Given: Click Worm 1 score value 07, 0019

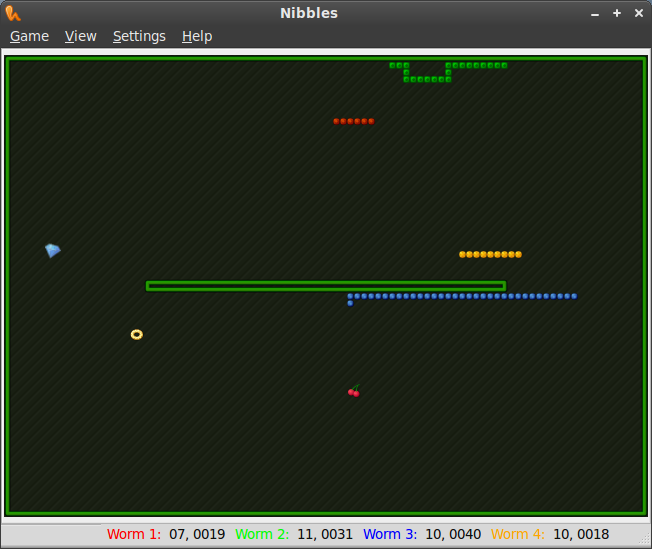Looking at the screenshot, I should click(x=197, y=534).
